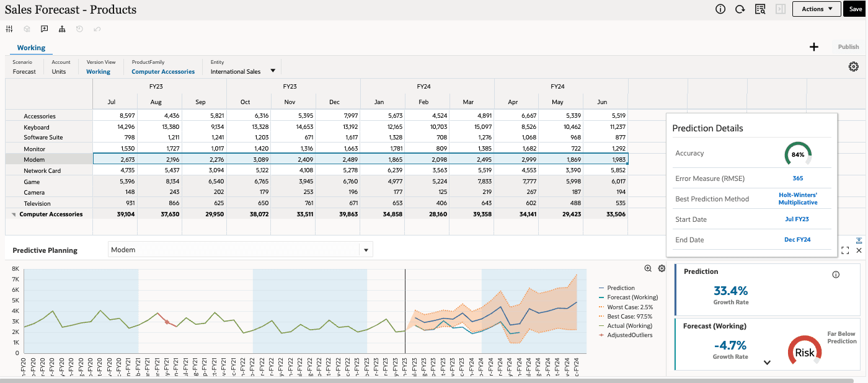Switch to the Working tab
868x383 pixels.
31,48
